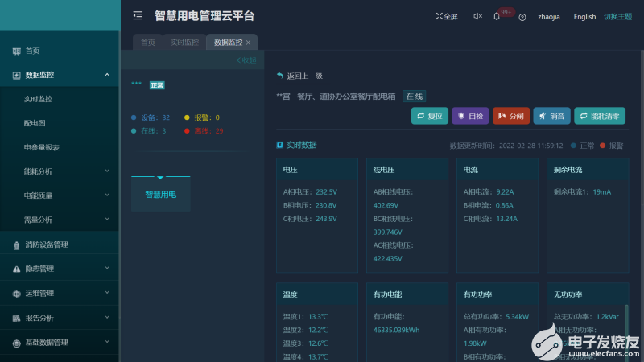Click the C相电压 243.9V reading
Viewport: 644px width, 362px height.
tap(310, 219)
